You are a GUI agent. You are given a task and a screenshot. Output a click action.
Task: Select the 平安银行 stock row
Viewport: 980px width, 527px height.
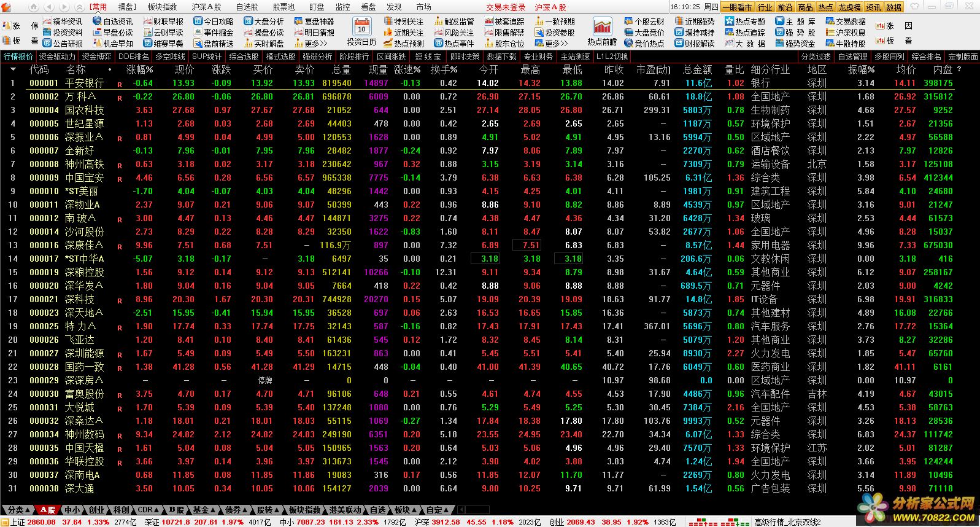pyautogui.click(x=490, y=83)
